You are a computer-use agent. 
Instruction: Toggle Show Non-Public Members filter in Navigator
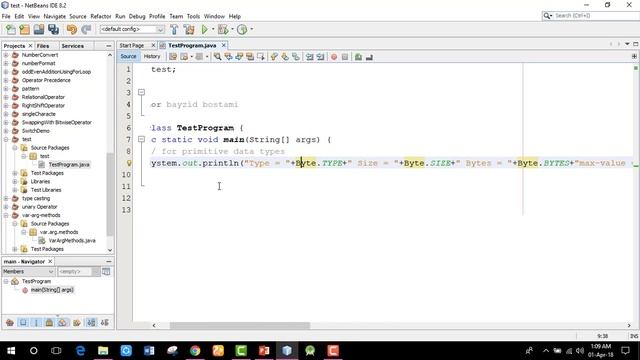click(49, 322)
